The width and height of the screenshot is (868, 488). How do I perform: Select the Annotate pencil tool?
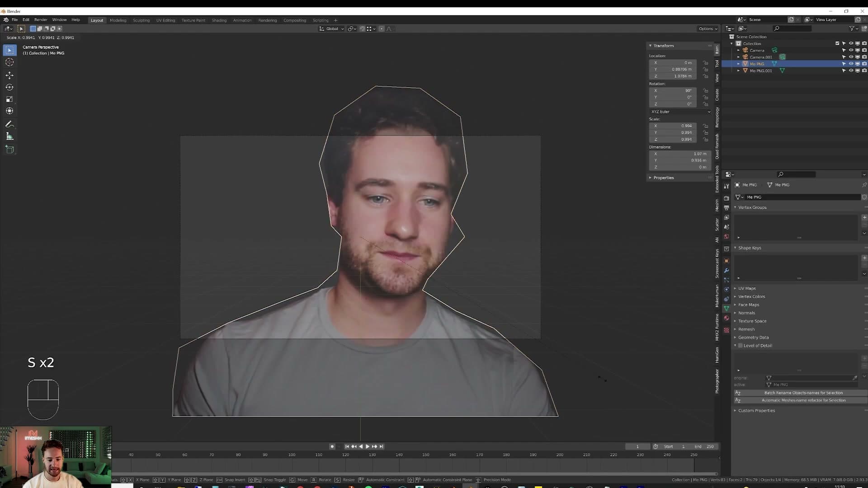9,124
